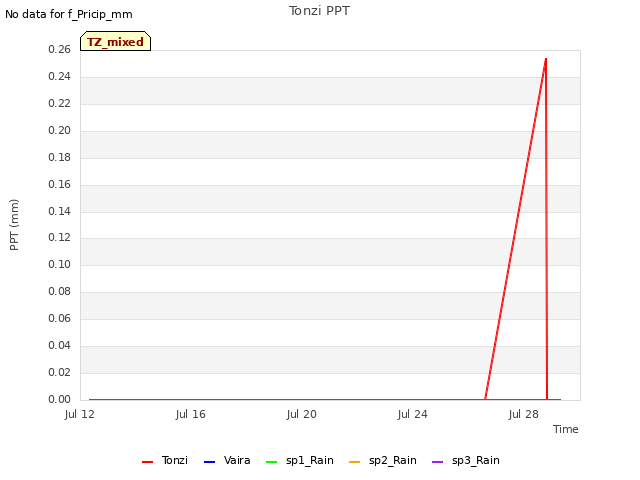Click the 0.08 y-axis tick label

pos(60,291)
